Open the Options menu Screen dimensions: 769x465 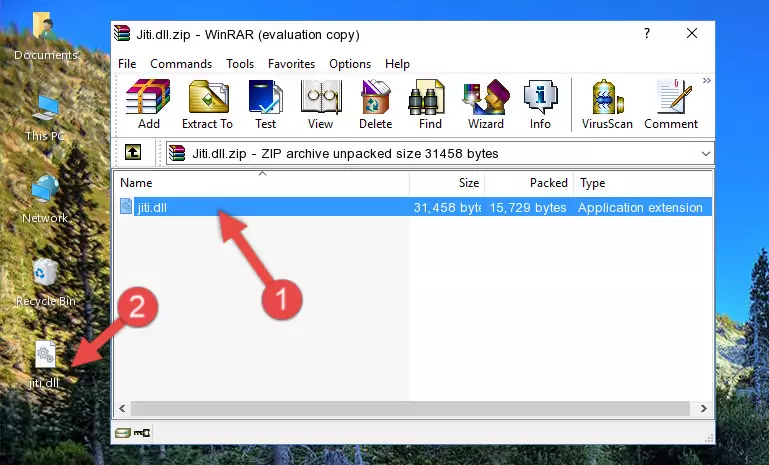350,64
